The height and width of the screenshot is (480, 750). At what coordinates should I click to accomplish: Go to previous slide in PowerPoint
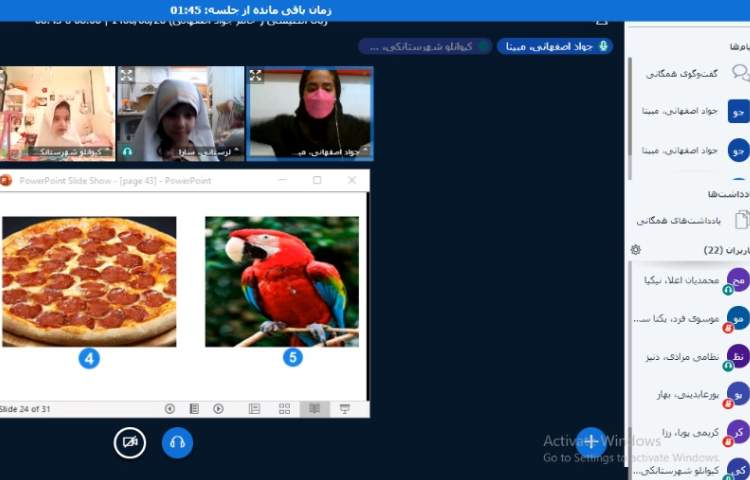[x=170, y=409]
